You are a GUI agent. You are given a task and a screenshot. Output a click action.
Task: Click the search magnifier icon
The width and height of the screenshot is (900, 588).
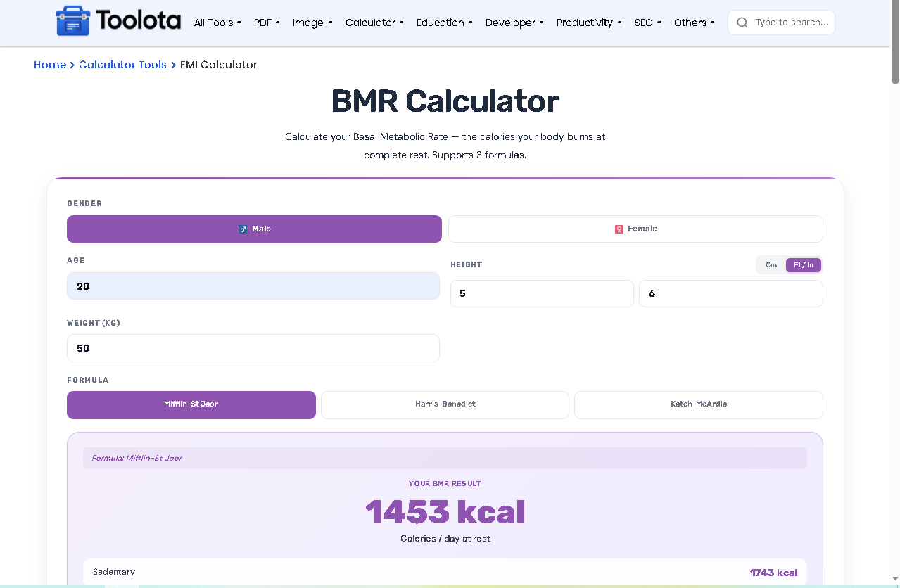[x=742, y=23]
